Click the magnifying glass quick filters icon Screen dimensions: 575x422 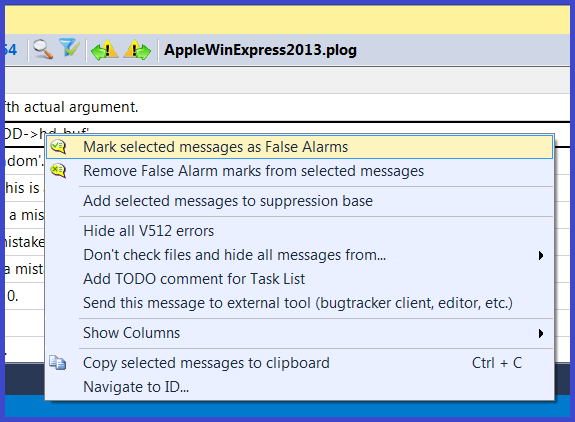coord(43,49)
